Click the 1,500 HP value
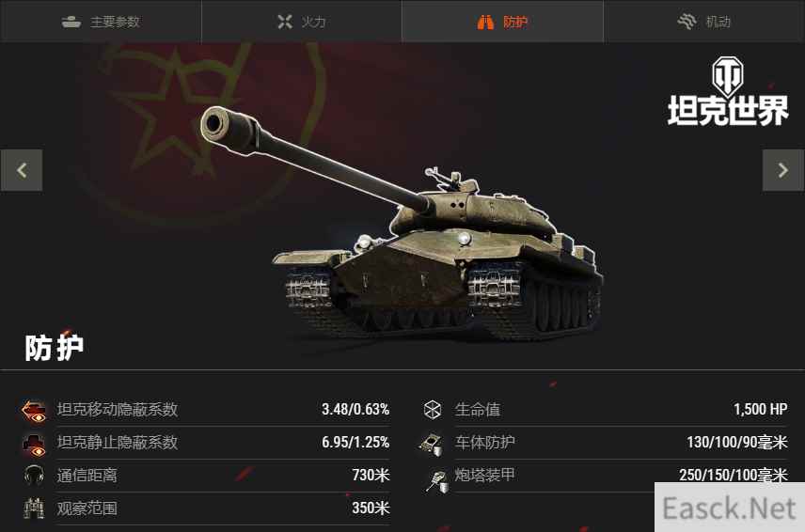This screenshot has height=532, width=805. [761, 410]
